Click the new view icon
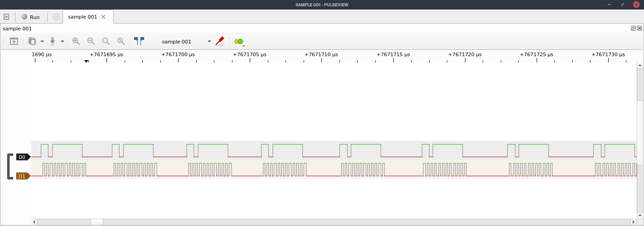 tap(14, 41)
